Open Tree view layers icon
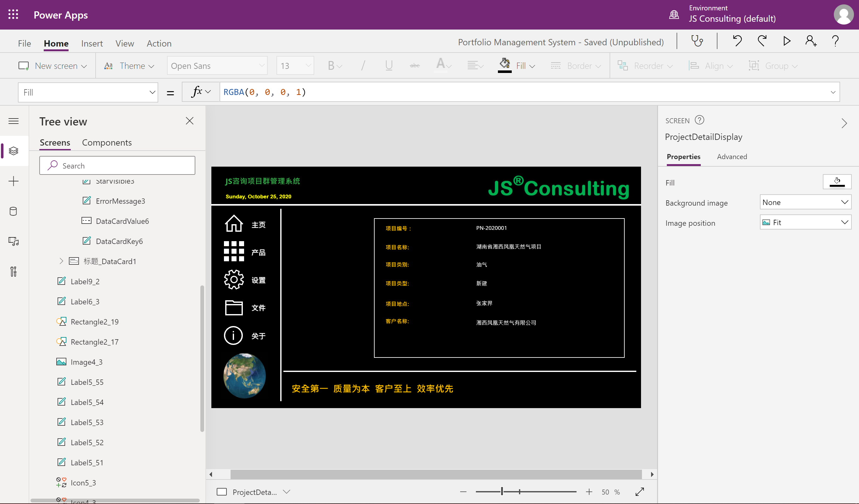Image resolution: width=859 pixels, height=504 pixels. 14,151
